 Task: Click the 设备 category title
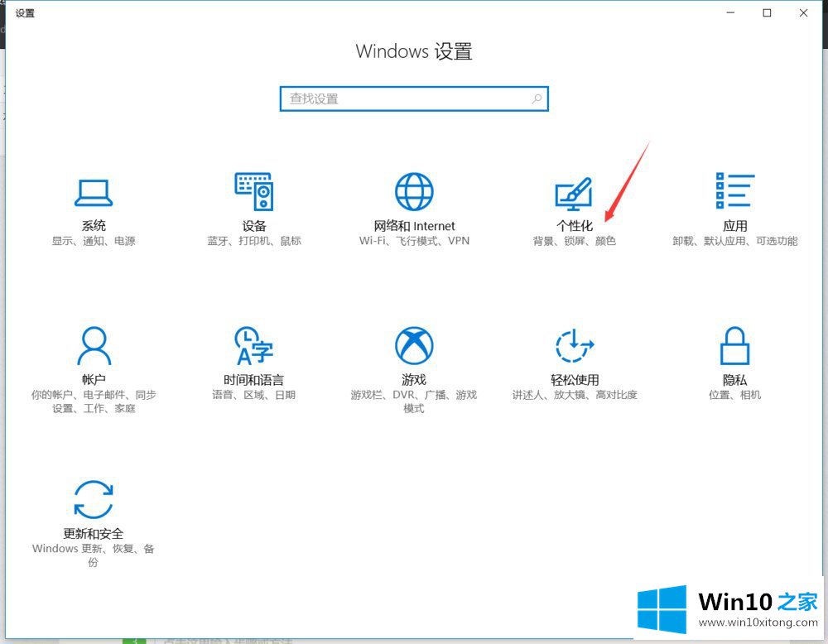coord(254,226)
